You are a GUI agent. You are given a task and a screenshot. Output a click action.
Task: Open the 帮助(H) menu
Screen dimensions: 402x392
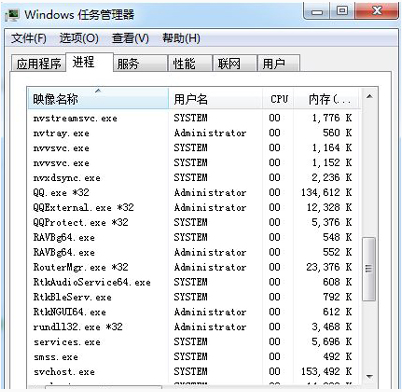pyautogui.click(x=181, y=38)
